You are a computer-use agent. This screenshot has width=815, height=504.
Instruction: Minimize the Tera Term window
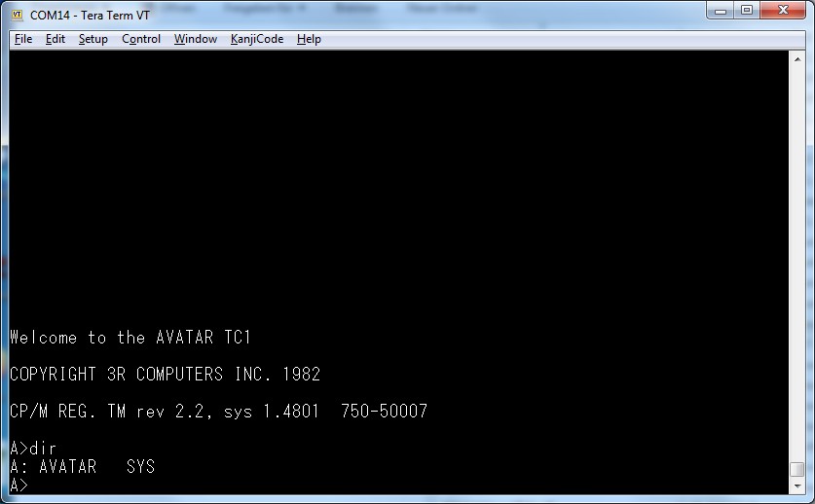tap(720, 11)
